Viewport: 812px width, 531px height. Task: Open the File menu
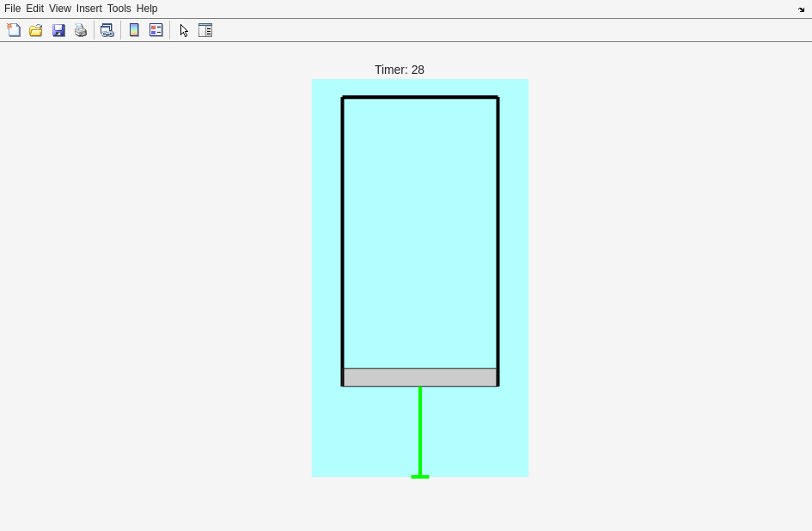point(12,9)
